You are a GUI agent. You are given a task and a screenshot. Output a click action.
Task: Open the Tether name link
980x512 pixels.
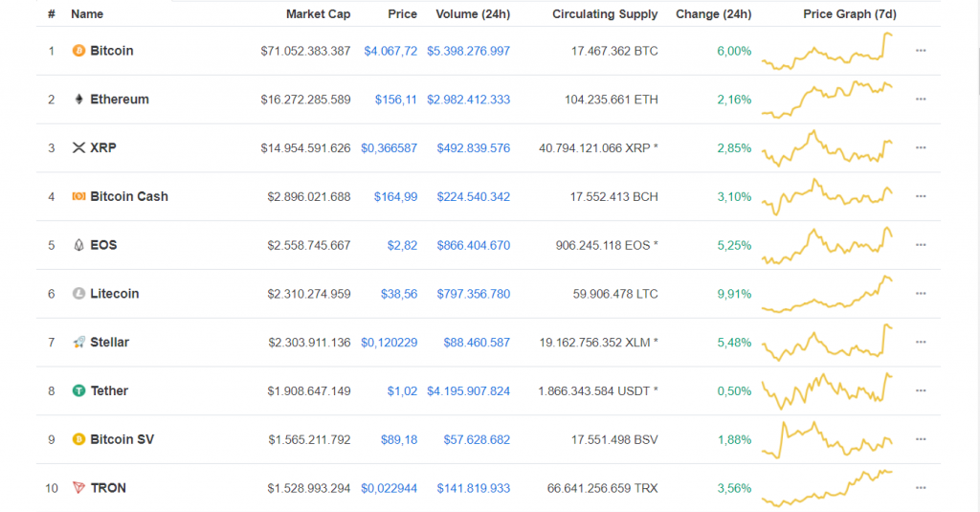pos(109,390)
